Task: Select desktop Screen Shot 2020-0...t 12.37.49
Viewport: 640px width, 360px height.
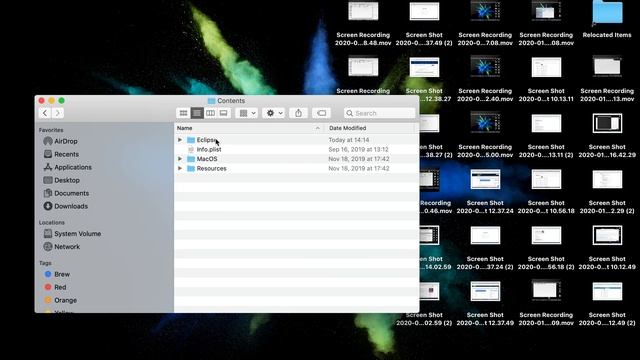Action: [485, 303]
